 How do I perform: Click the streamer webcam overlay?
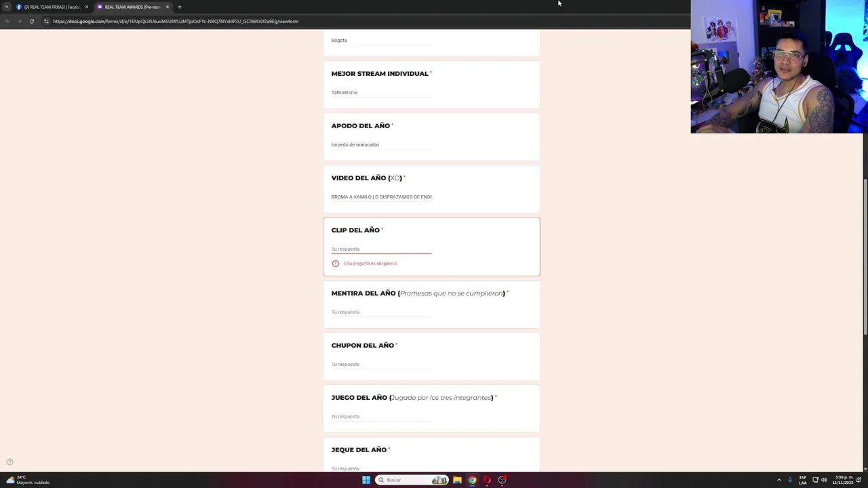click(779, 66)
